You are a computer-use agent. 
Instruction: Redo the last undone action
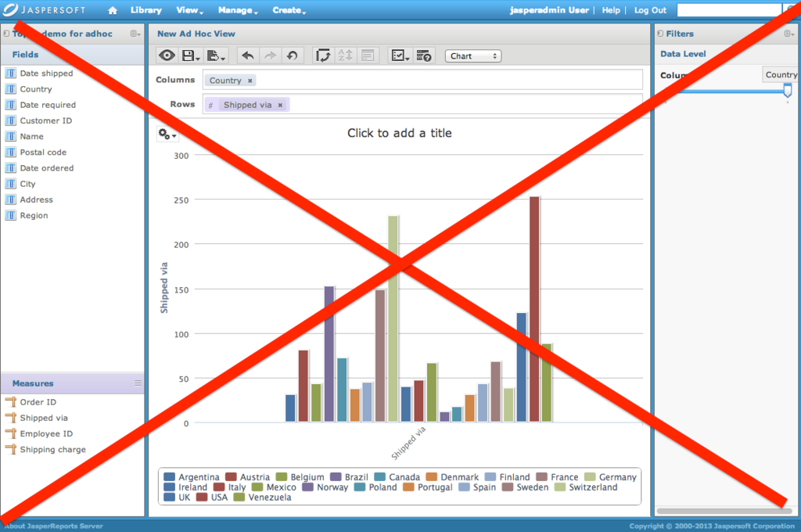pyautogui.click(x=270, y=56)
